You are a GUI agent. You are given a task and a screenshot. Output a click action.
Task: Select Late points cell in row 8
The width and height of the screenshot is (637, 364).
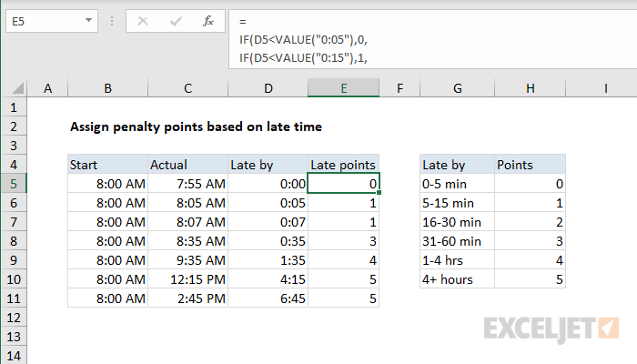tap(344, 241)
